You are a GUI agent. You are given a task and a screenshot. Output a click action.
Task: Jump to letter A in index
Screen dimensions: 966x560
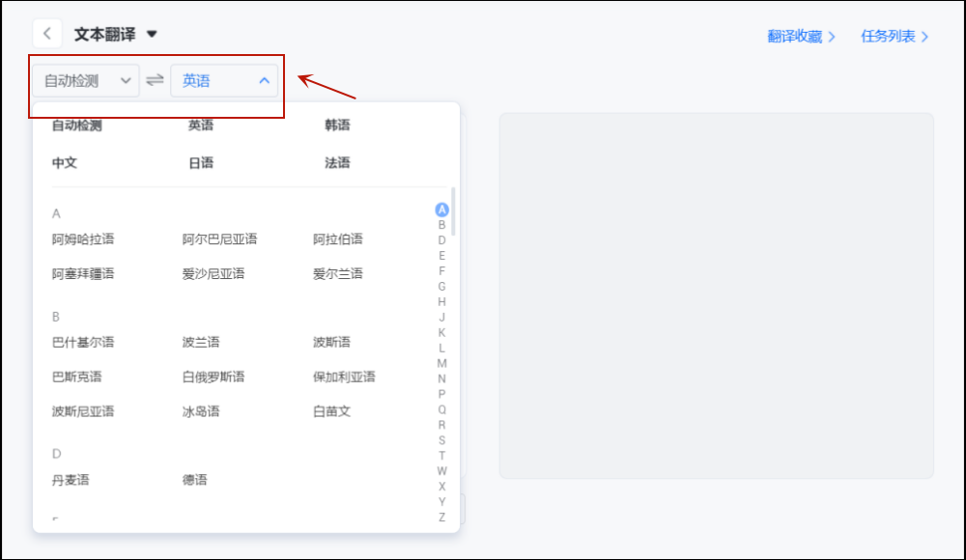[441, 210]
